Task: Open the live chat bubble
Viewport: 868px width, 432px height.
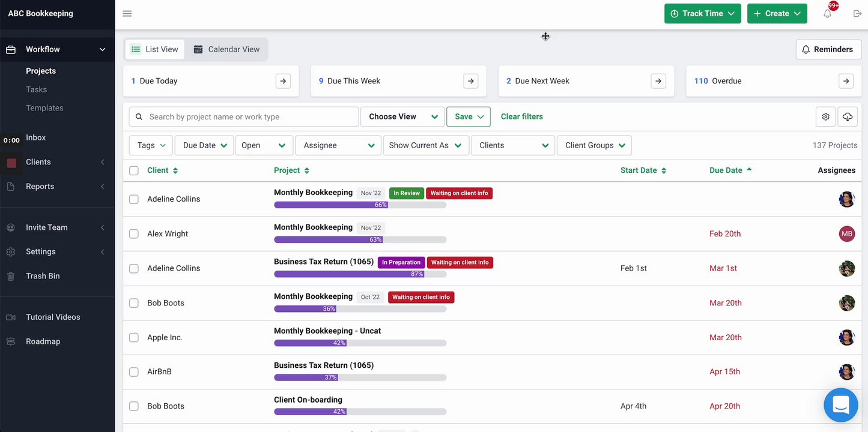Action: (x=840, y=405)
